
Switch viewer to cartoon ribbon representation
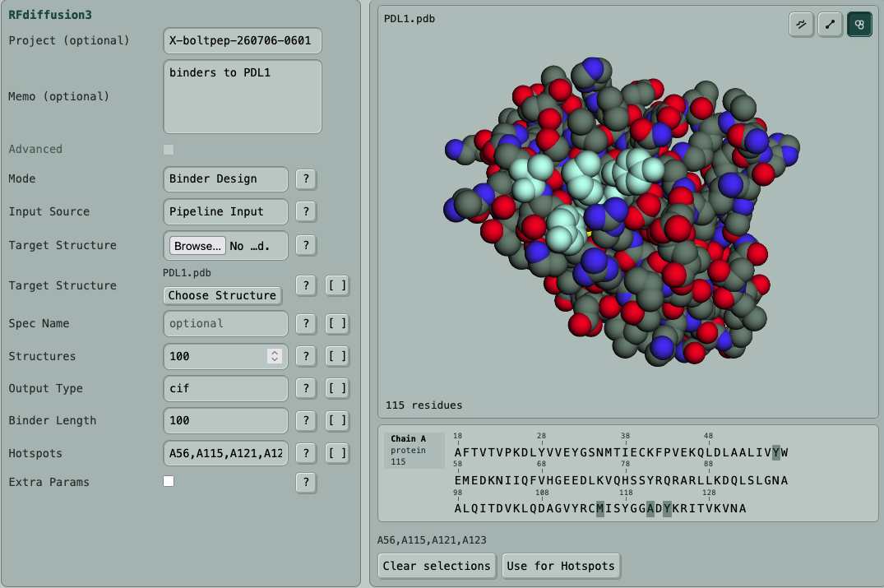point(801,24)
